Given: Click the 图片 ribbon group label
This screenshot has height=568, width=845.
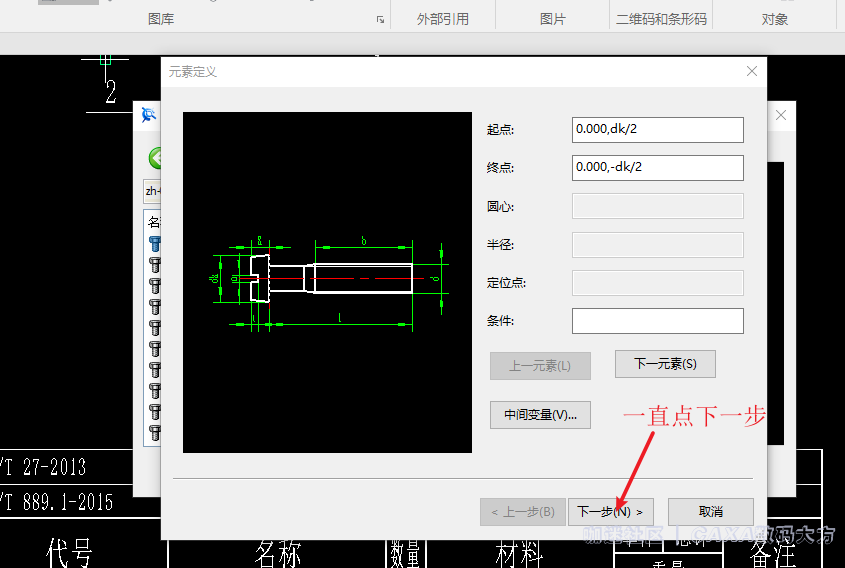Looking at the screenshot, I should pos(552,19).
